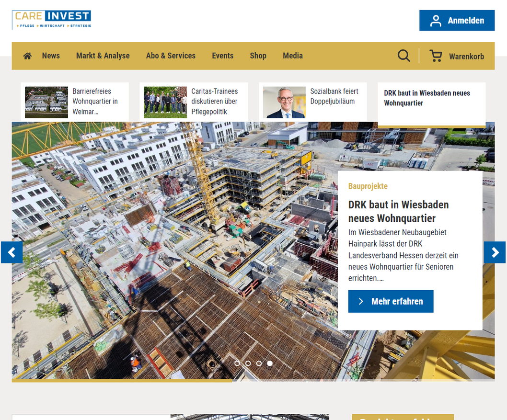Select the fourth active slider dot
The height and width of the screenshot is (420, 507).
click(270, 363)
